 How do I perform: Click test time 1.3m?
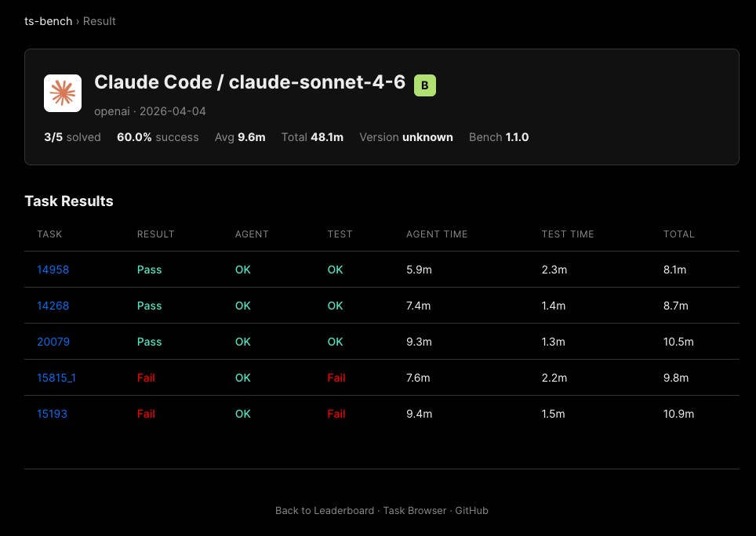tap(554, 342)
